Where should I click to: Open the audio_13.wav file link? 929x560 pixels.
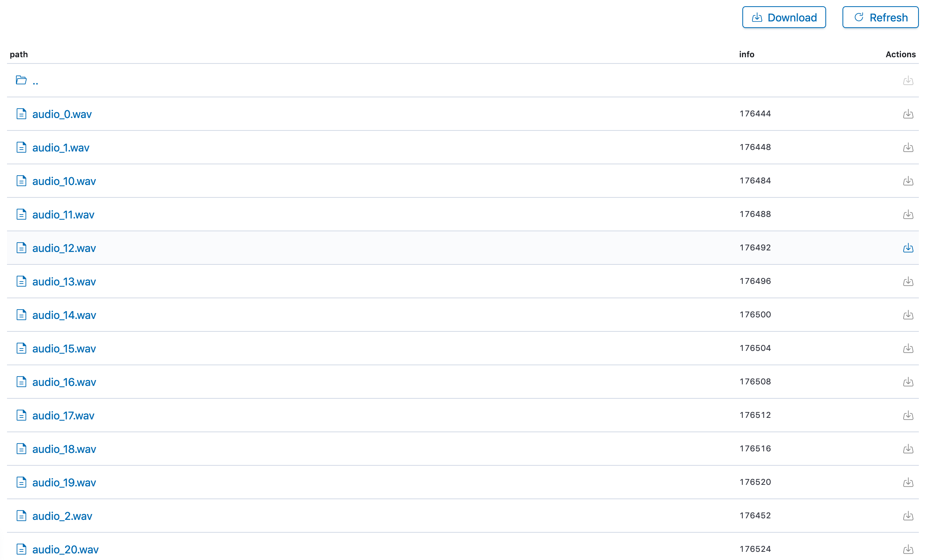pyautogui.click(x=64, y=282)
